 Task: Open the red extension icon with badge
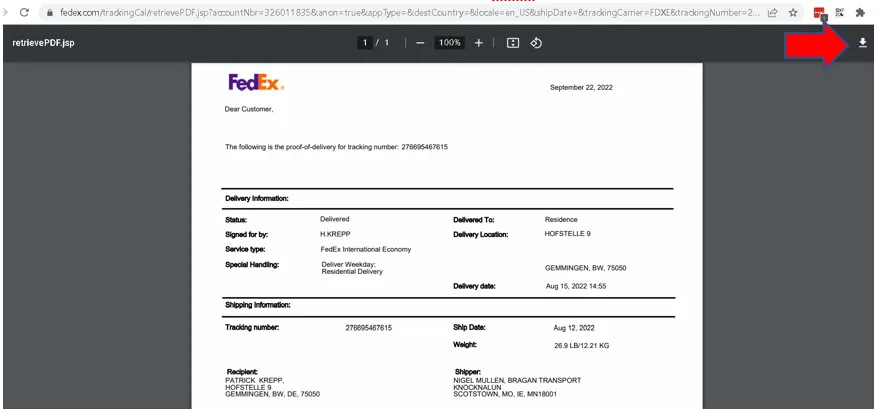tap(820, 12)
